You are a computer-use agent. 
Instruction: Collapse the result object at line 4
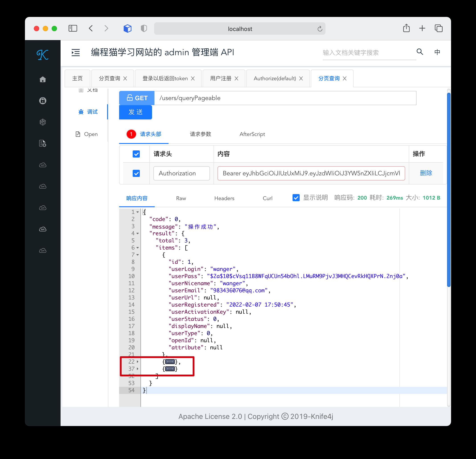138,233
